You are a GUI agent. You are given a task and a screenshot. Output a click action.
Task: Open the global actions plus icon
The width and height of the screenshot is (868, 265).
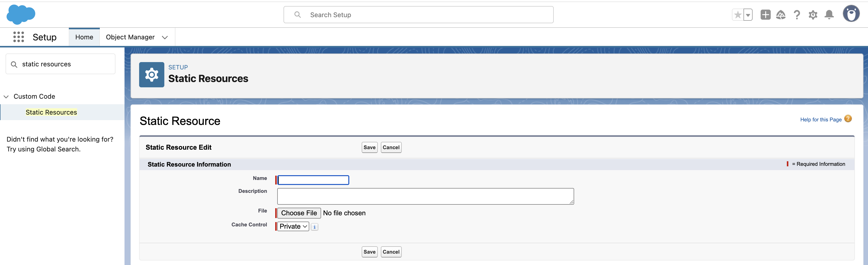click(765, 15)
